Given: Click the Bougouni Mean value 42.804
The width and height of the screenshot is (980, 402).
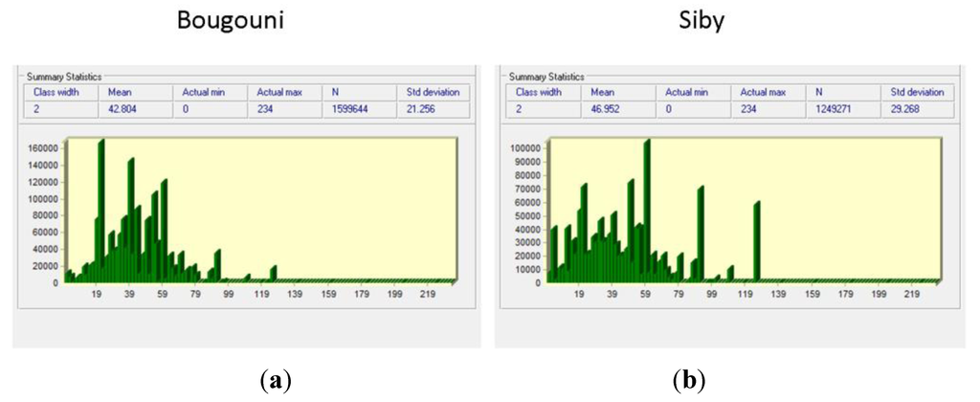Looking at the screenshot, I should click(122, 110).
